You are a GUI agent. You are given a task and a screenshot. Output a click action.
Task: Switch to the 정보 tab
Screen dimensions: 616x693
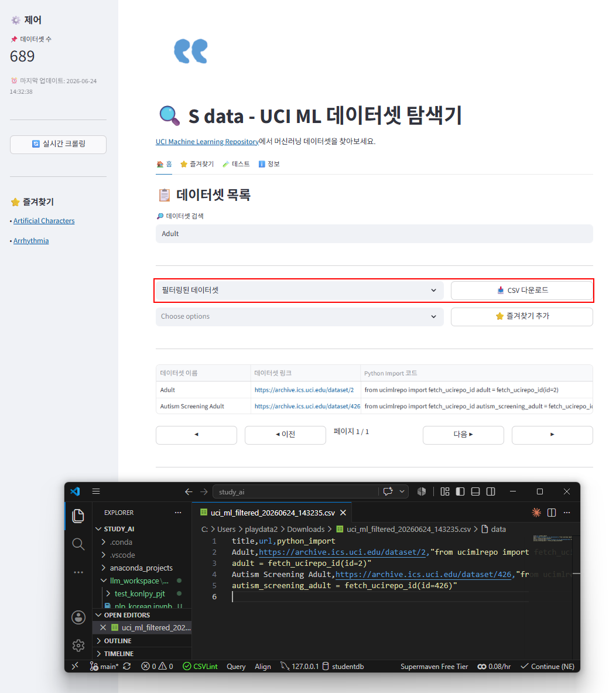click(269, 164)
